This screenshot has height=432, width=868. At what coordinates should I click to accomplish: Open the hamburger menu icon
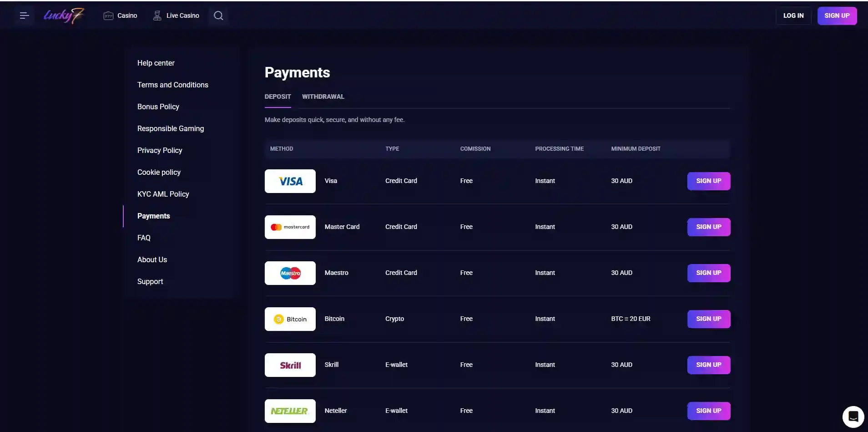25,15
